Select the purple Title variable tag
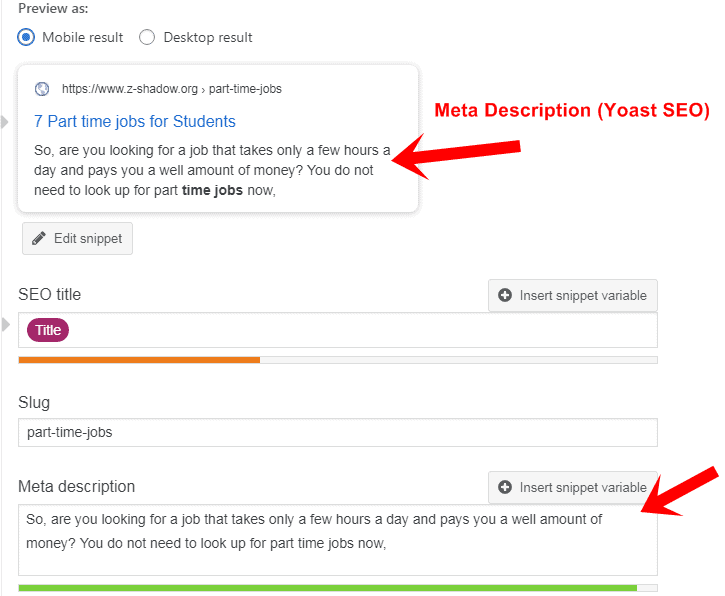The height and width of the screenshot is (596, 725). click(48, 330)
